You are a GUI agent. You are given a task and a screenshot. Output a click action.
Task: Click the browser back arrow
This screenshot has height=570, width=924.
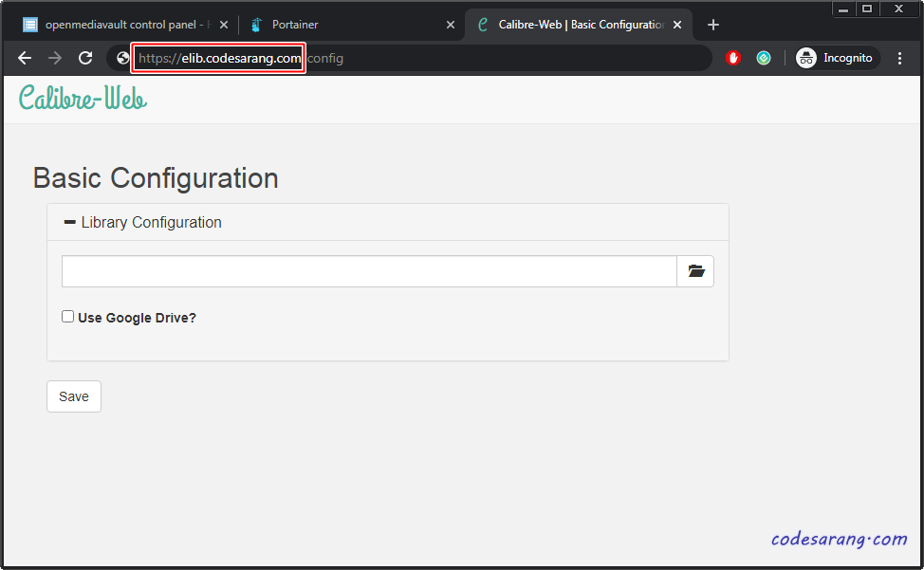[25, 58]
